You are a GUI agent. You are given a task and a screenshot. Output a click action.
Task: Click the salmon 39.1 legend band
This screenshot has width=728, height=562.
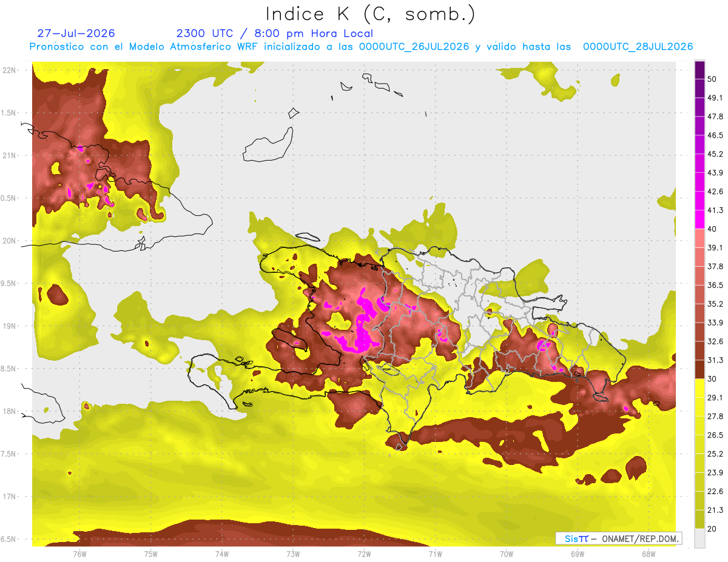click(x=699, y=238)
